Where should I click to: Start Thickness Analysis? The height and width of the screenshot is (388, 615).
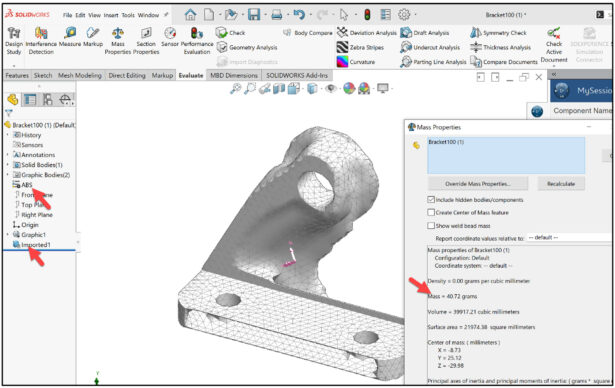500,47
